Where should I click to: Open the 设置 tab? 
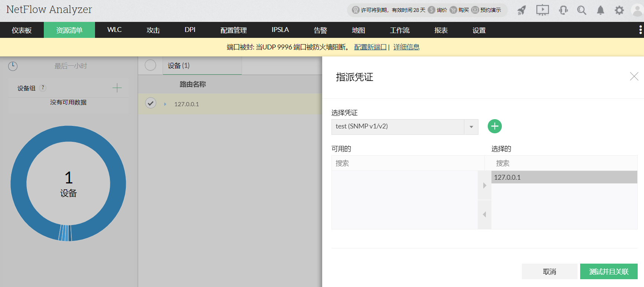[479, 30]
